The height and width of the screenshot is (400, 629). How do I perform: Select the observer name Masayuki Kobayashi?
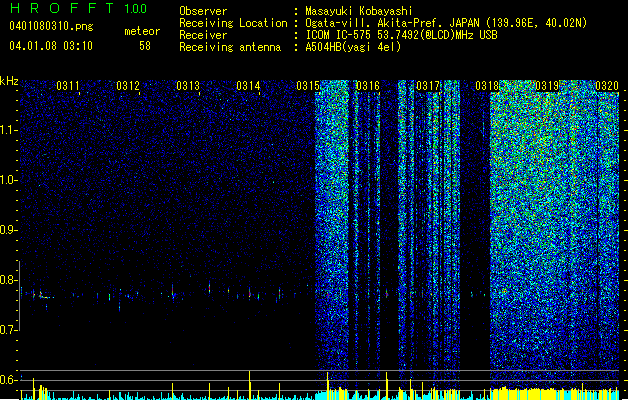[359, 11]
